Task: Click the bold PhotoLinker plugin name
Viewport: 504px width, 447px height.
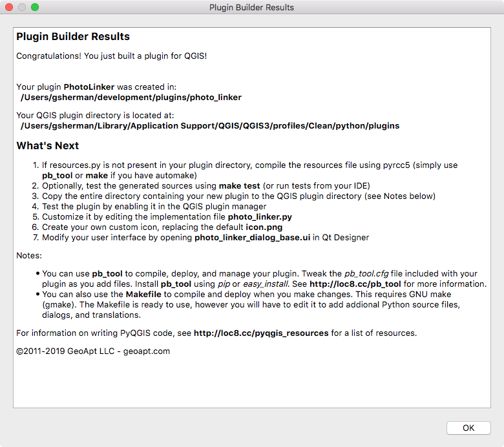Action: click(89, 87)
